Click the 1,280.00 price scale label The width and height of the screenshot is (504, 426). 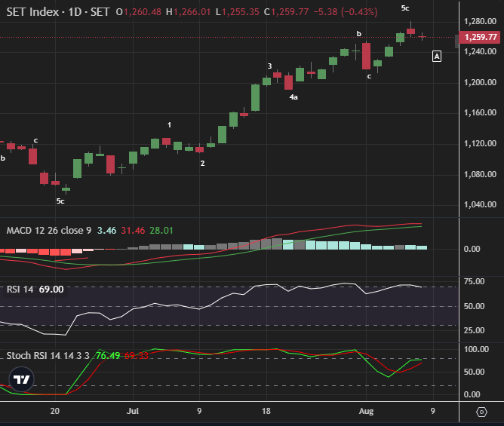tap(480, 21)
